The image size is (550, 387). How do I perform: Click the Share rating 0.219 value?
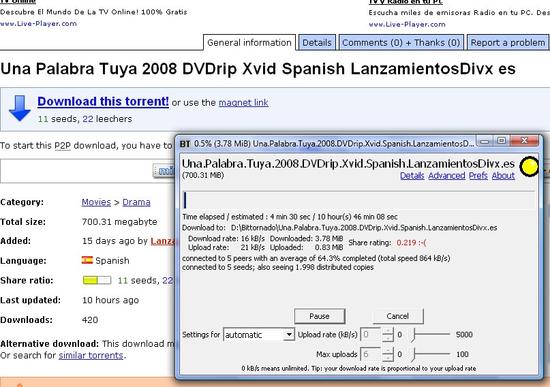(411, 243)
